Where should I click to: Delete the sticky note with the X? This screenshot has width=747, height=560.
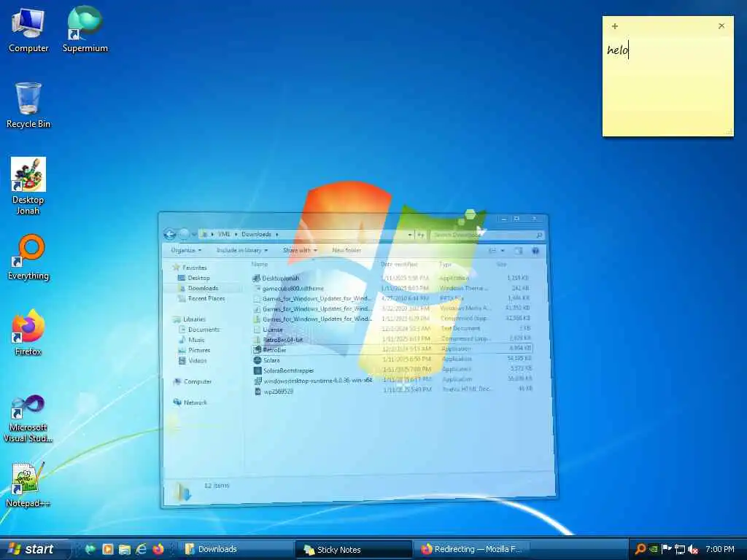tap(721, 26)
